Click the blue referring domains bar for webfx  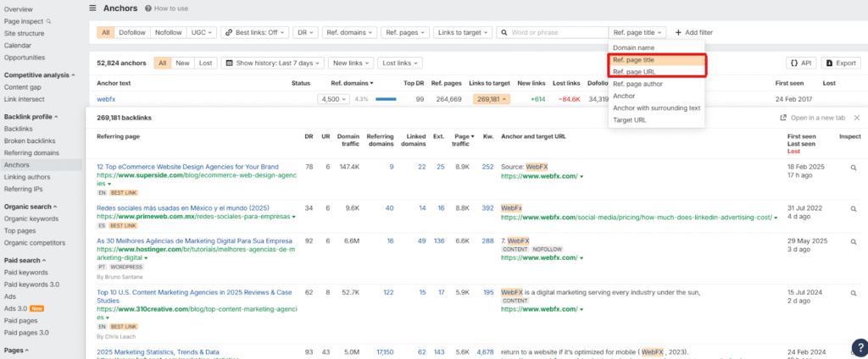(x=386, y=99)
